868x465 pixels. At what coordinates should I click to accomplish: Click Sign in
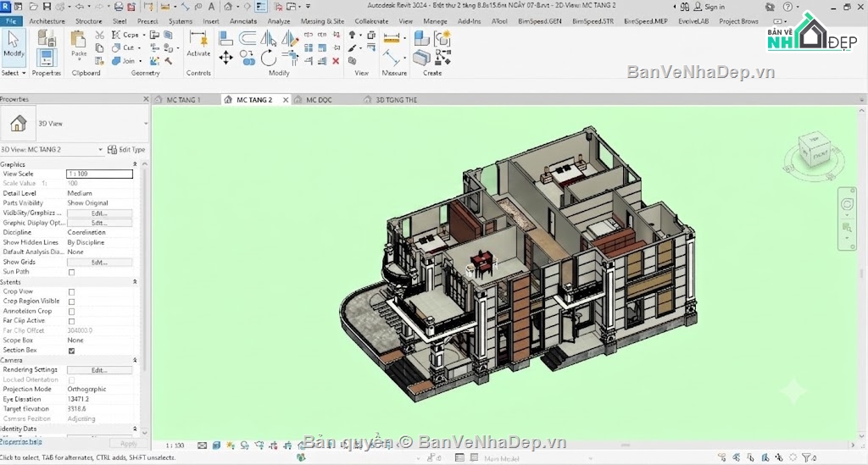[709, 7]
